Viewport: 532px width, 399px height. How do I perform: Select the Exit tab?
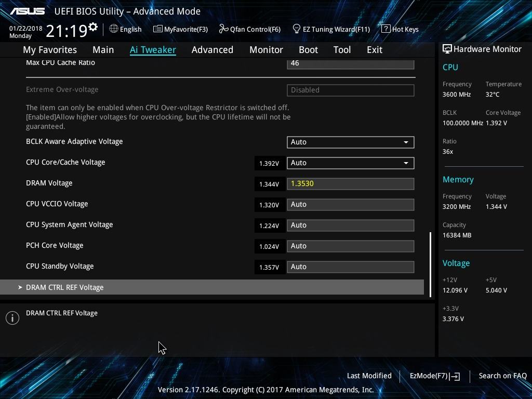click(375, 50)
